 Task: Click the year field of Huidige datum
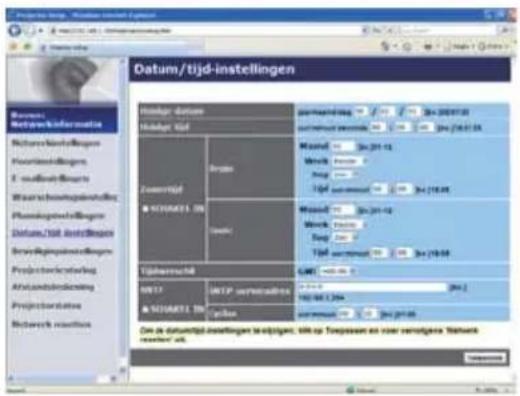pyautogui.click(x=361, y=112)
